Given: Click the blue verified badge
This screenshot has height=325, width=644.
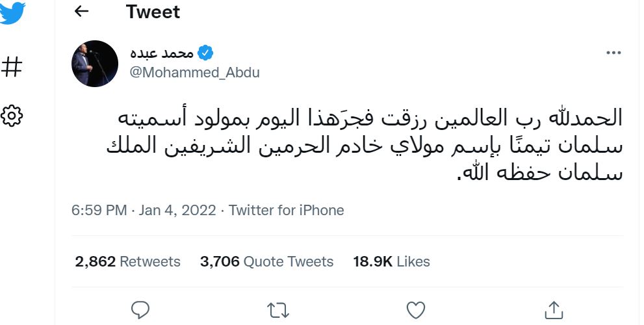Looking at the screenshot, I should (205, 53).
